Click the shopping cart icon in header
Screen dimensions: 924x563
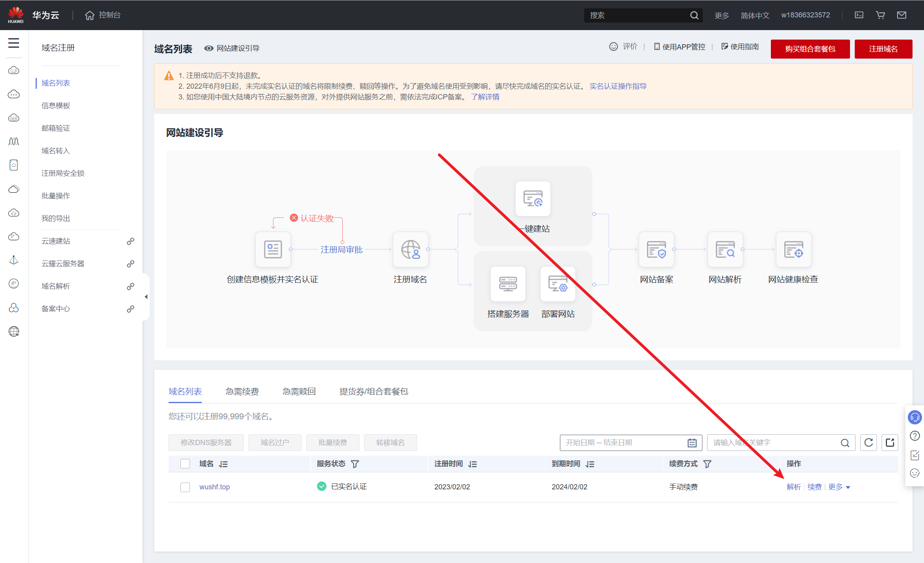click(880, 15)
